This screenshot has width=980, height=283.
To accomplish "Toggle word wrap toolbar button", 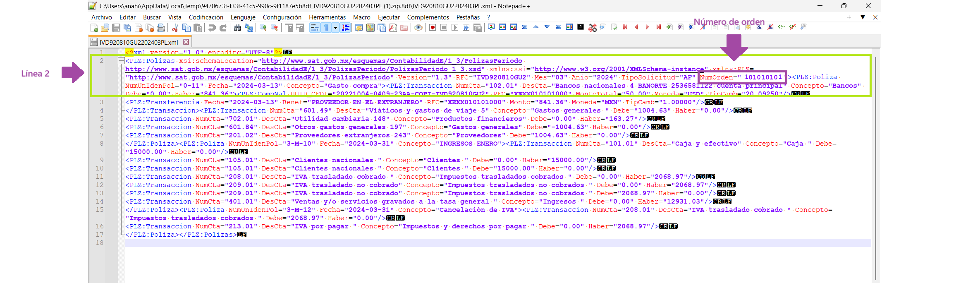I will 315,28.
